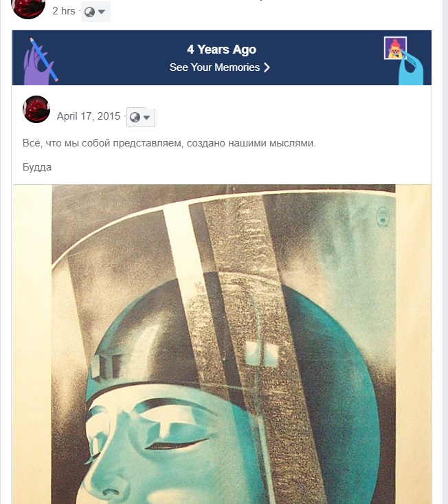This screenshot has width=448, height=504.
Task: Click the Public globe icon next to 2 hrs
Action: click(89, 12)
